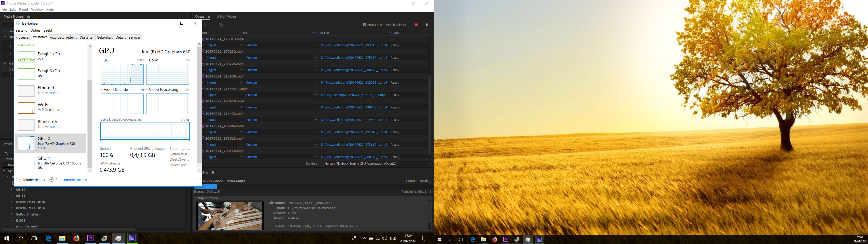Open the output file dropdown for 20170622_175232.mp4
868x244 pixels.
[x=316, y=58]
